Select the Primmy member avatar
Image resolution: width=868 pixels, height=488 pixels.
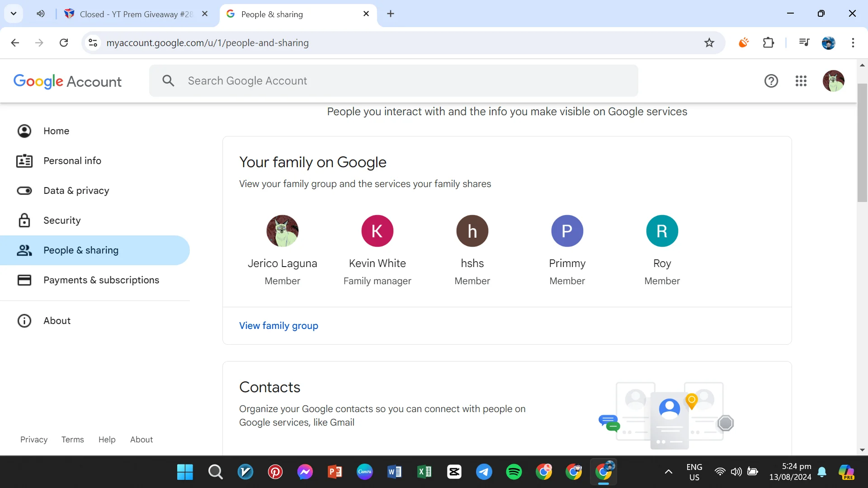pos(567,231)
